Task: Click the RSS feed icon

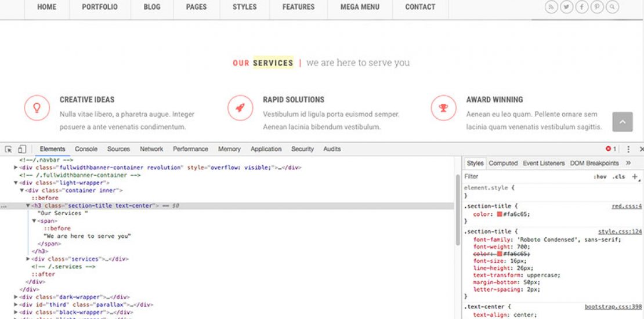Action: click(x=551, y=7)
